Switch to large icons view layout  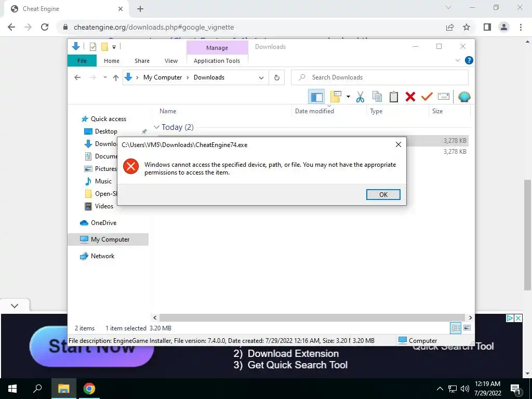click(467, 328)
